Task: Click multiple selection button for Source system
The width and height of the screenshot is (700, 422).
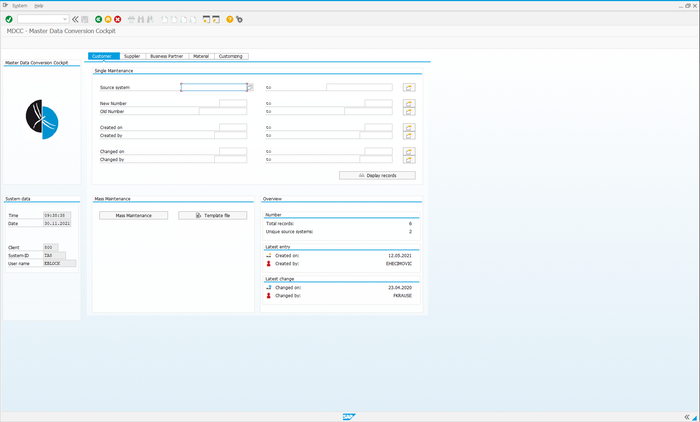Action: pyautogui.click(x=409, y=88)
